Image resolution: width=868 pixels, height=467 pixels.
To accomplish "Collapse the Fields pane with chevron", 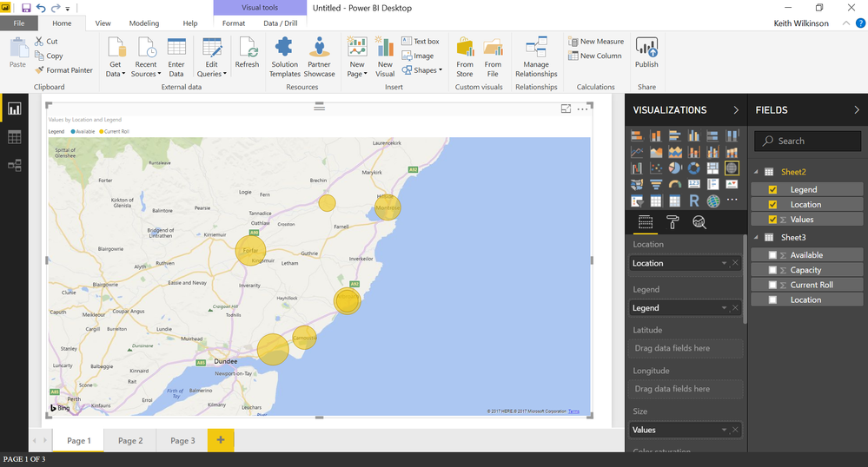I will pyautogui.click(x=857, y=110).
